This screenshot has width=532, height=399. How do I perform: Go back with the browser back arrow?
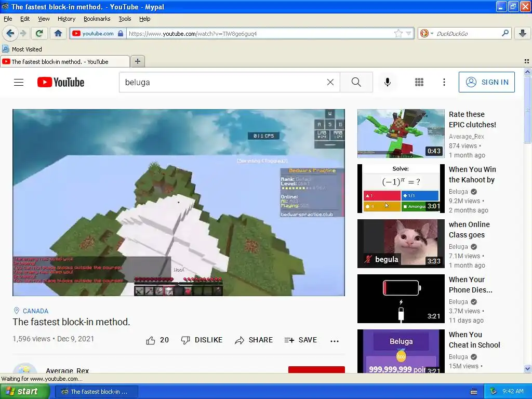tap(10, 33)
